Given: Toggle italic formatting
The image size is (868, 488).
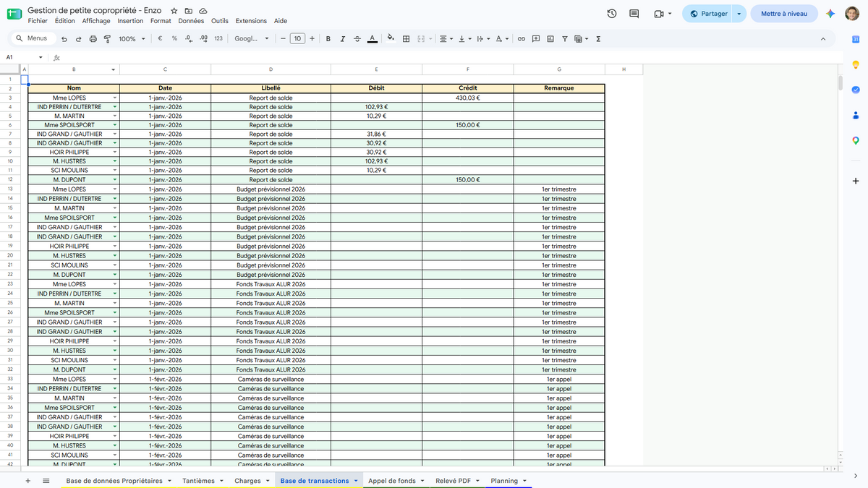Looking at the screenshot, I should click(x=343, y=39).
